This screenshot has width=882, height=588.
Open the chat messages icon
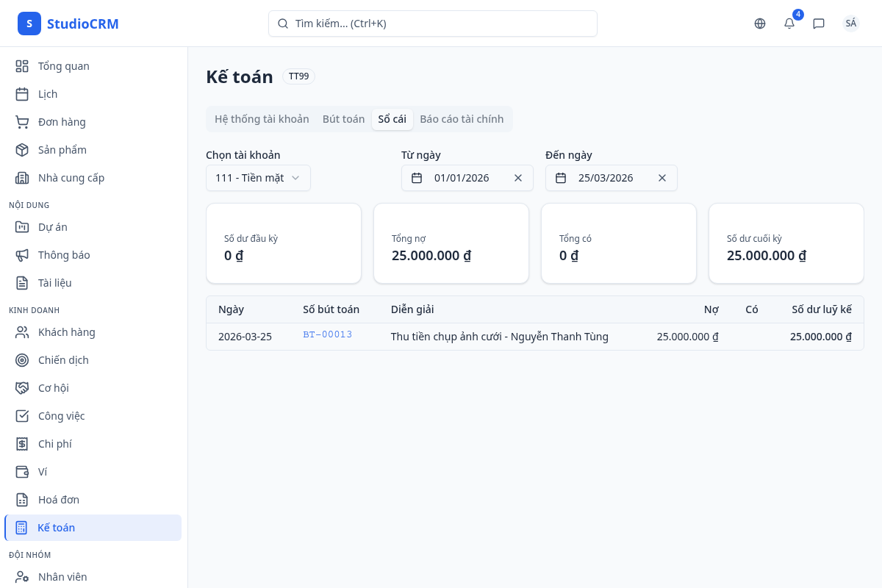click(x=819, y=24)
